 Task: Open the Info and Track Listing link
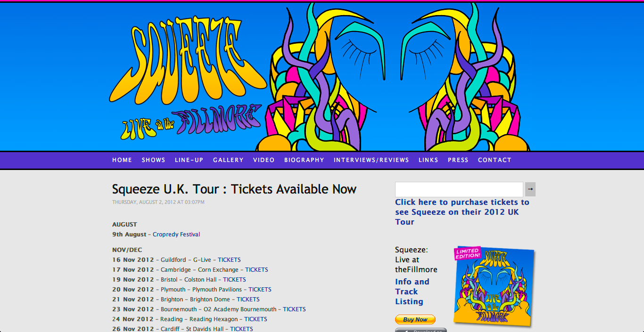coord(413,292)
